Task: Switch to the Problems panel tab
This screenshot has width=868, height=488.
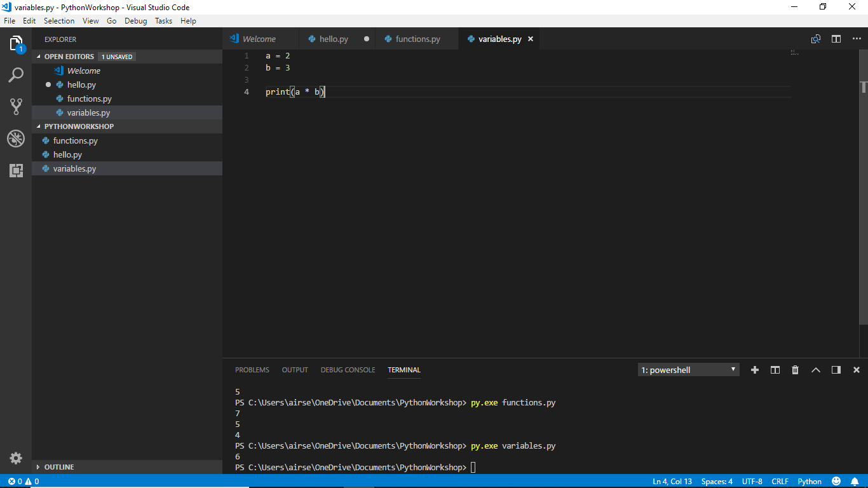Action: [x=252, y=370]
